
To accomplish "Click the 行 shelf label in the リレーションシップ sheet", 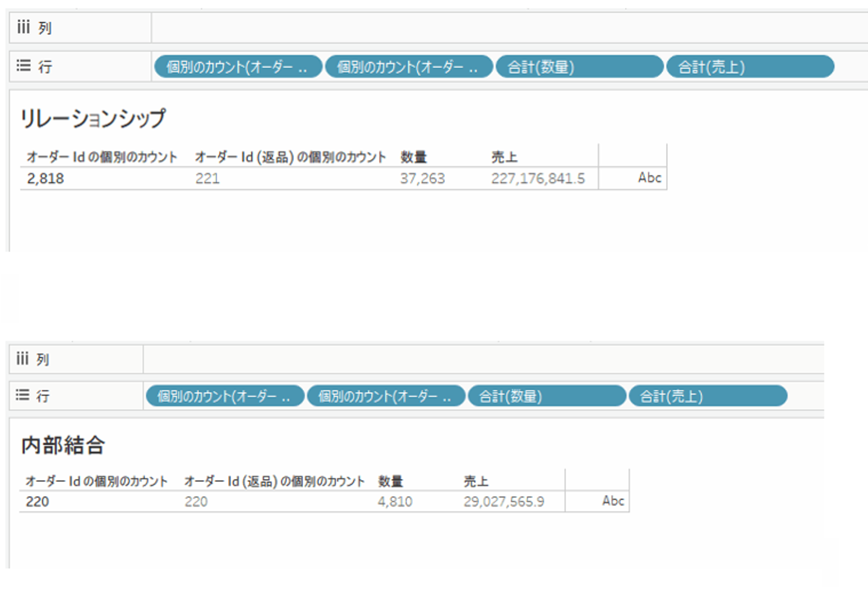I will 45,67.
